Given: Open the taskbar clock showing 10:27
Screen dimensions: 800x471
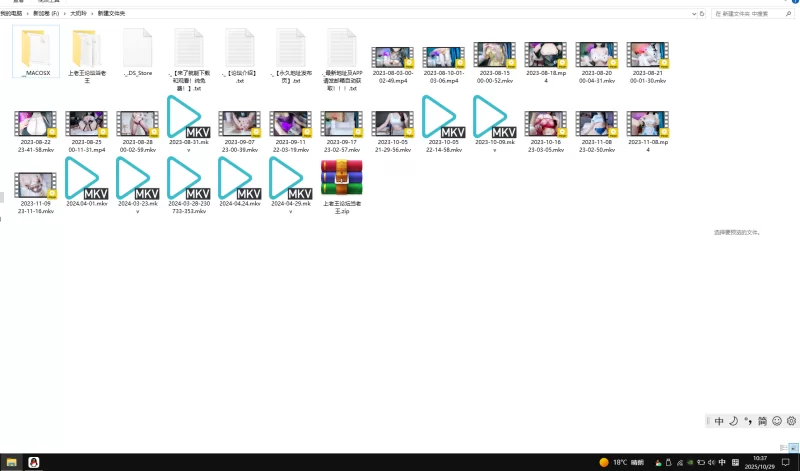Looking at the screenshot, I should (x=760, y=462).
